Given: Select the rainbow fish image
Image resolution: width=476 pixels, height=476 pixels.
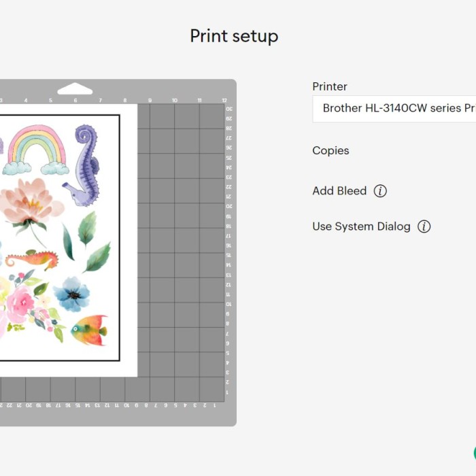Looking at the screenshot, I should pos(89,330).
